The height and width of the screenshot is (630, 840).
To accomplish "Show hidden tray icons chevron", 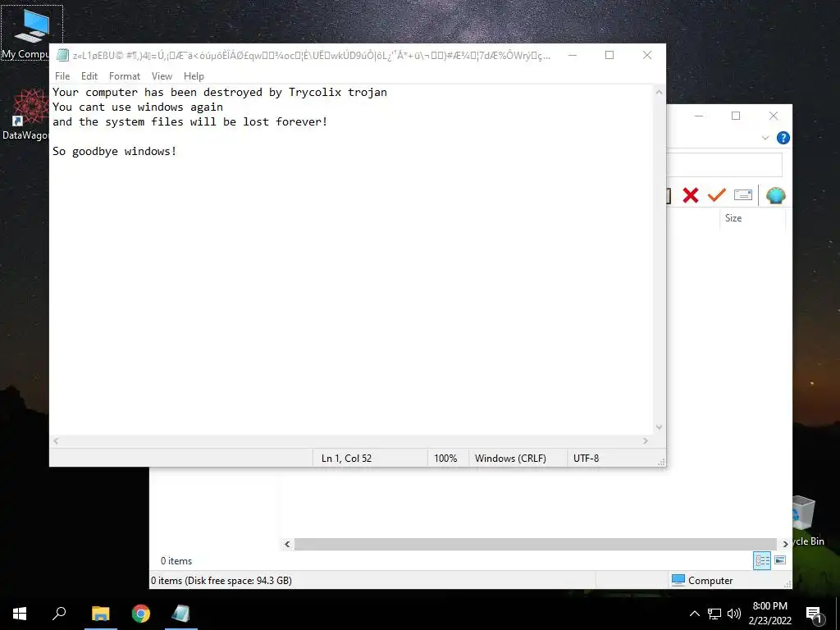I will [694, 614].
